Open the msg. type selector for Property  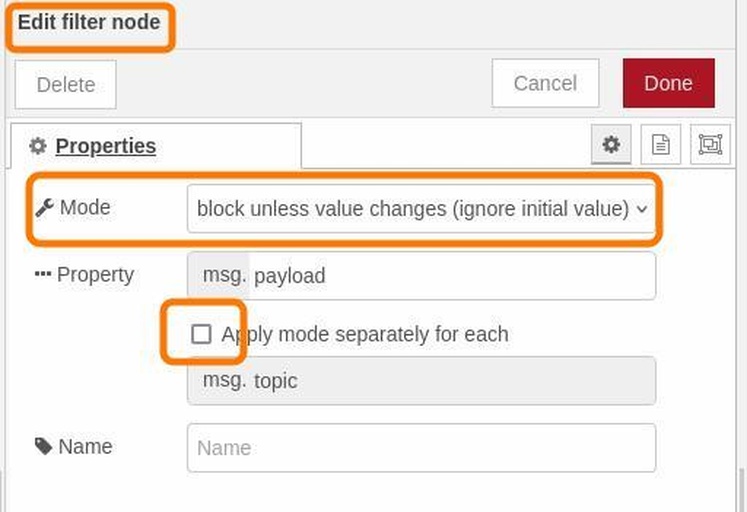click(x=219, y=276)
